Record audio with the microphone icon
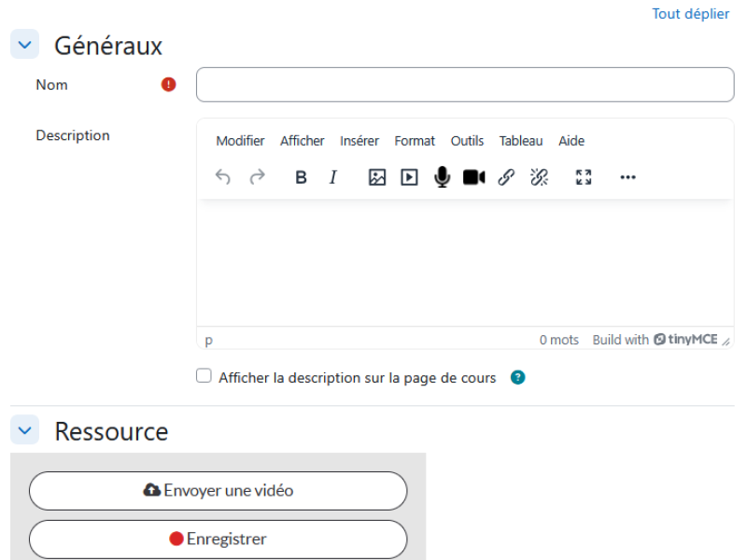The image size is (747, 560). (x=442, y=177)
